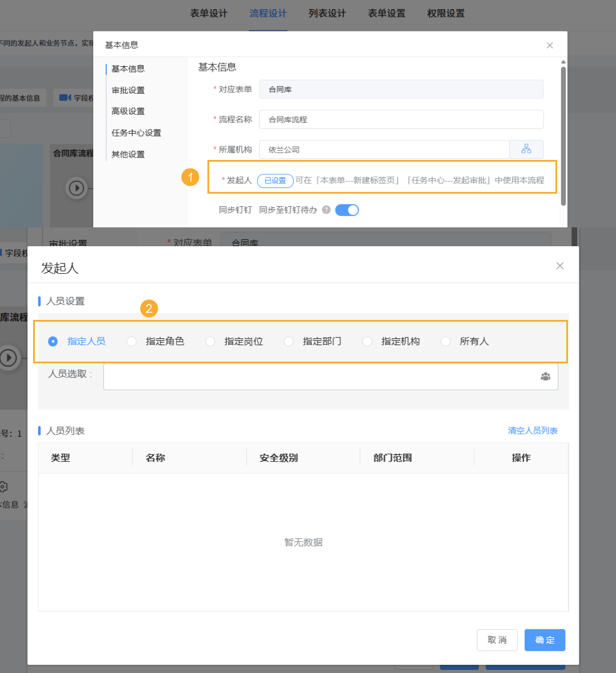Close the 发起人 dialog
Viewport: 616px width, 673px height.
tap(560, 266)
